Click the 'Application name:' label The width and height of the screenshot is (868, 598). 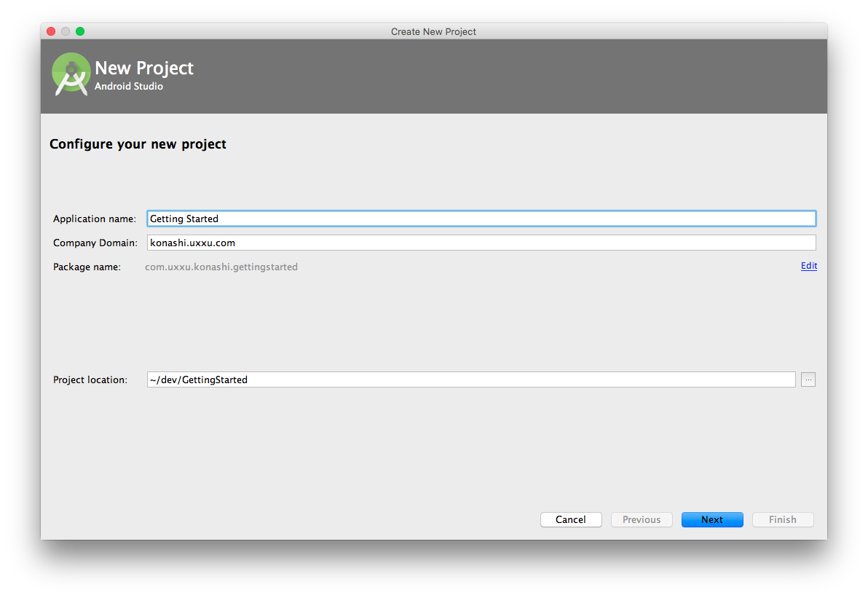click(x=95, y=219)
